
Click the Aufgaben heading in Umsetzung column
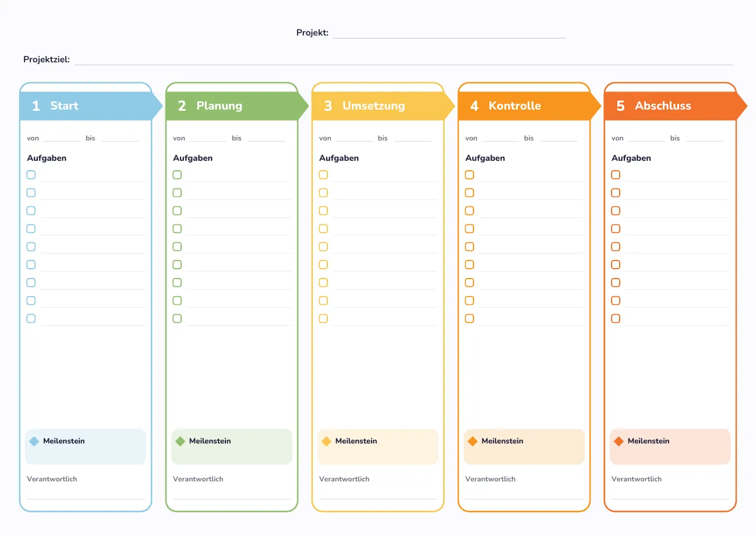[x=339, y=158]
